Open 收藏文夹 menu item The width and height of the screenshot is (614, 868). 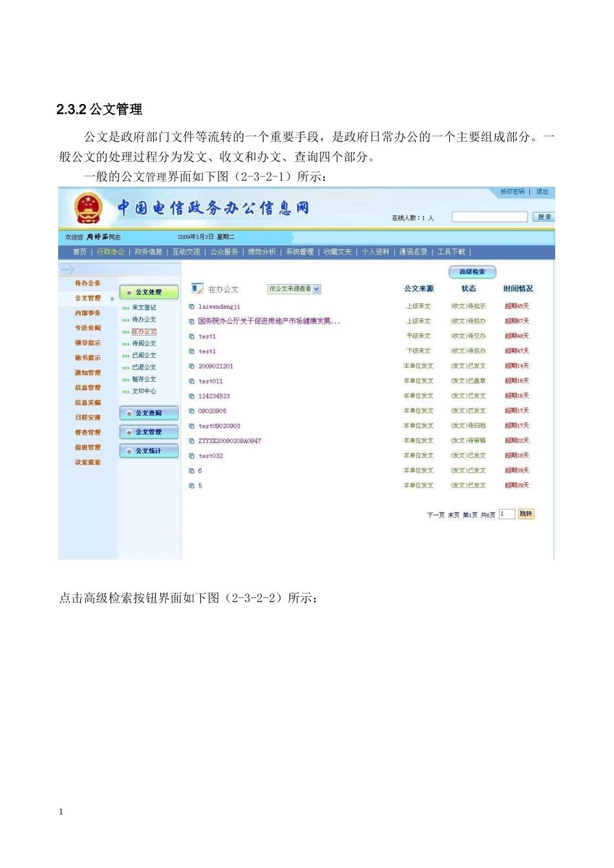pyautogui.click(x=337, y=252)
